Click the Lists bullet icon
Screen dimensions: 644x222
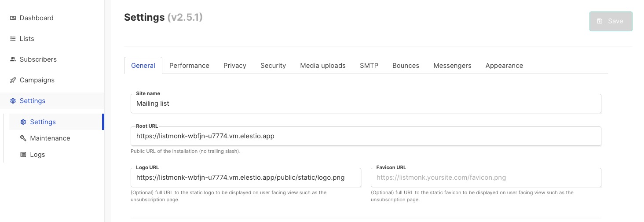(13, 39)
